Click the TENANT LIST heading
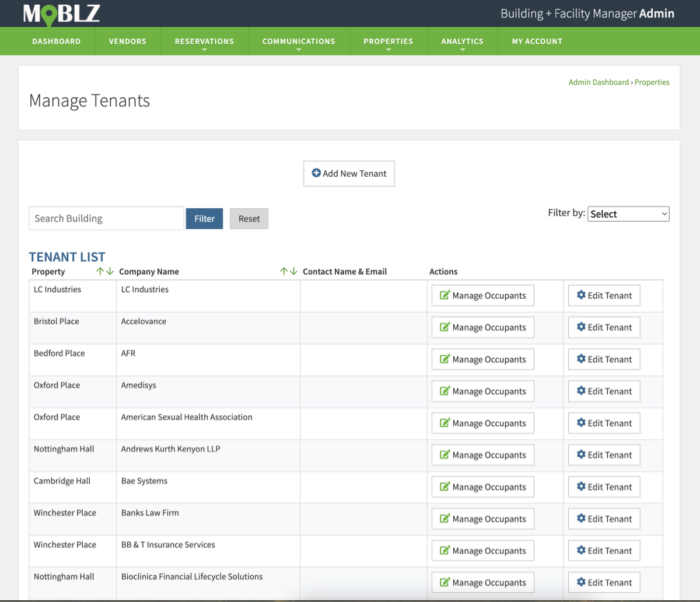 (67, 257)
